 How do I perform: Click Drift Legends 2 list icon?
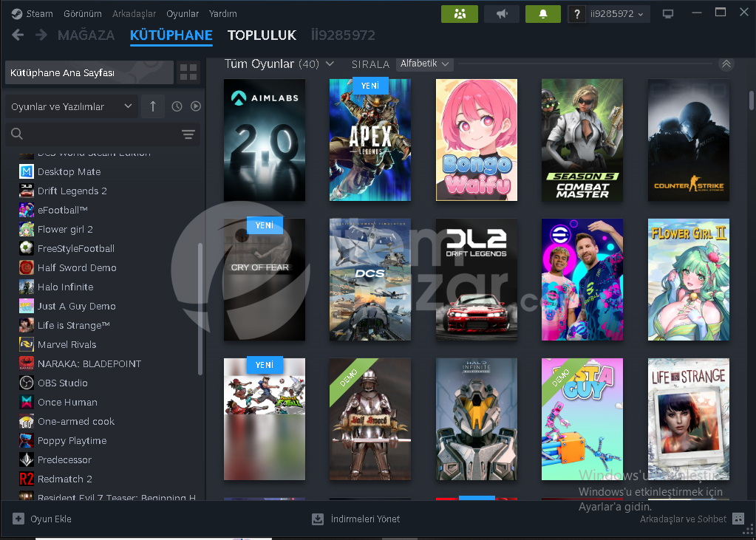[x=27, y=191]
